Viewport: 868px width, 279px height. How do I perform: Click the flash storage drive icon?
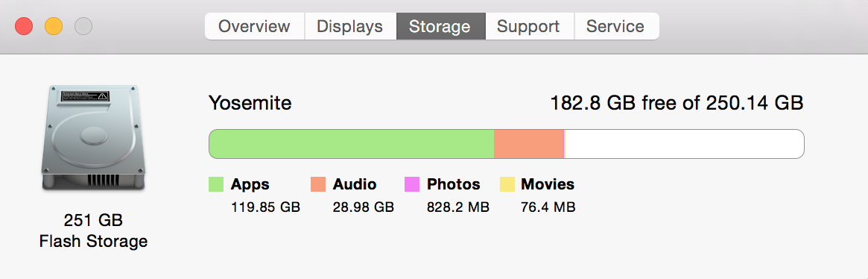(x=93, y=139)
